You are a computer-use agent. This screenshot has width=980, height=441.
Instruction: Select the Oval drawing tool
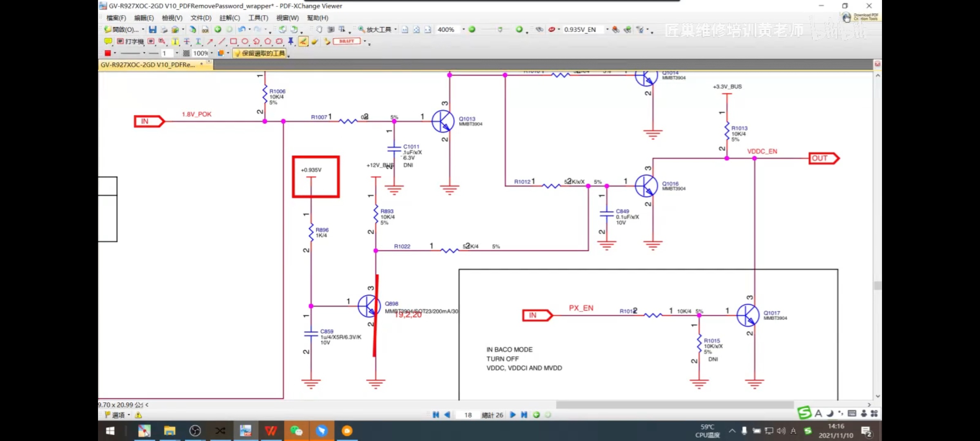(x=245, y=41)
